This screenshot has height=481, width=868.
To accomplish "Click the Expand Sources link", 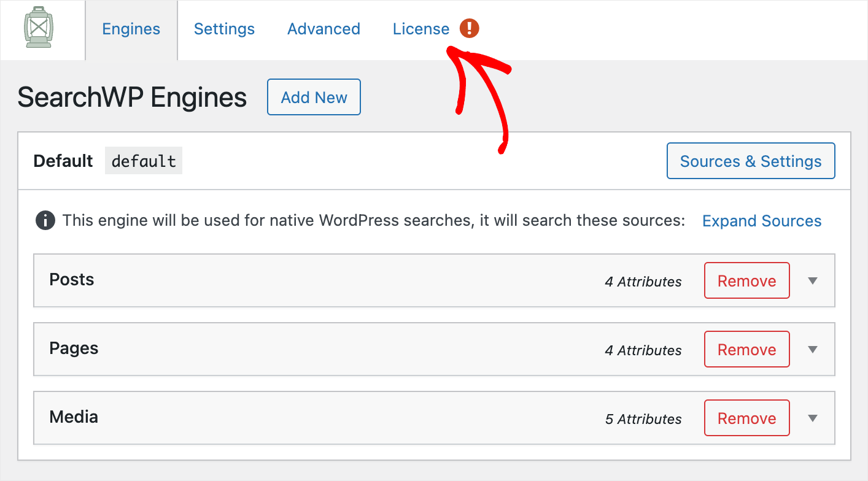I will [x=762, y=221].
